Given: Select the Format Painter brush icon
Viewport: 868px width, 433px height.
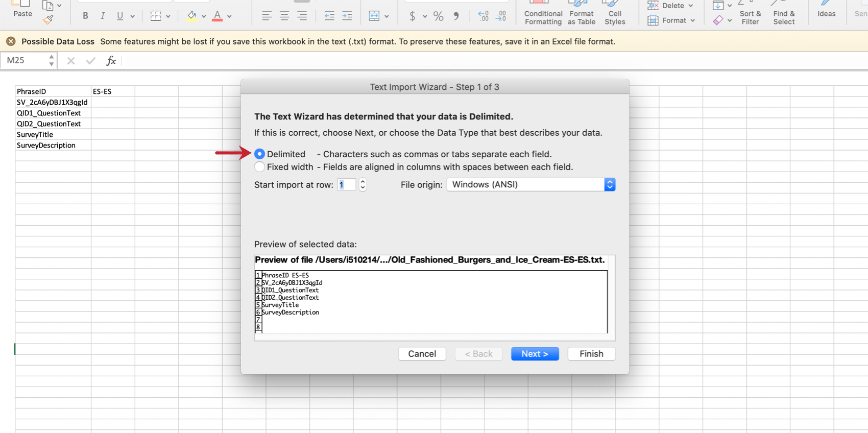Looking at the screenshot, I should [48, 20].
